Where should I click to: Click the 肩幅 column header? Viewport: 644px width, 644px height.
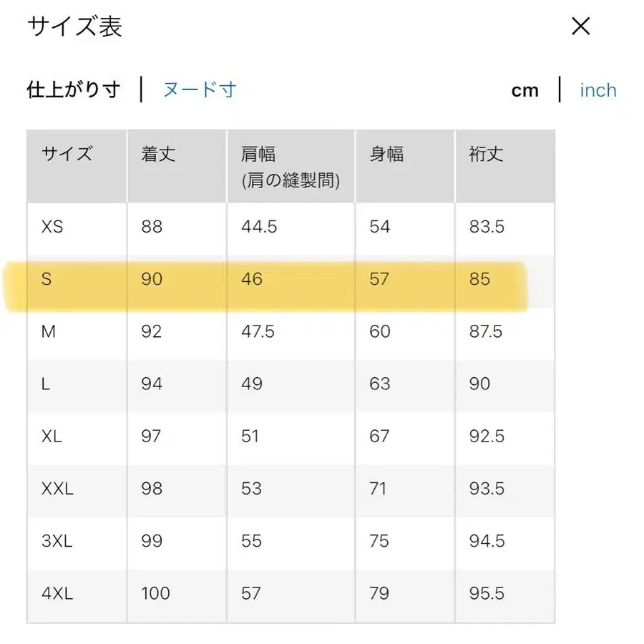pos(258,154)
